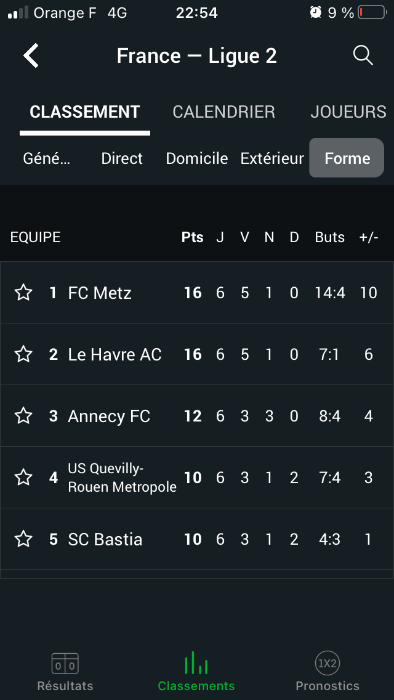Screen dimensions: 394x700
Task: Choose the Extérieur standings filter
Action: tap(272, 158)
